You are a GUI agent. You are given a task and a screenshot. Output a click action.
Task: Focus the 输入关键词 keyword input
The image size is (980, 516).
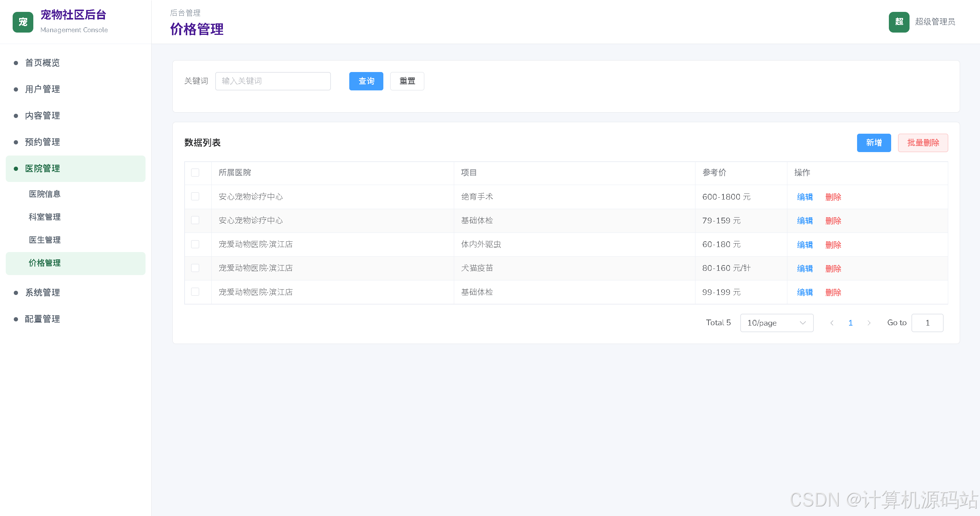pyautogui.click(x=273, y=81)
